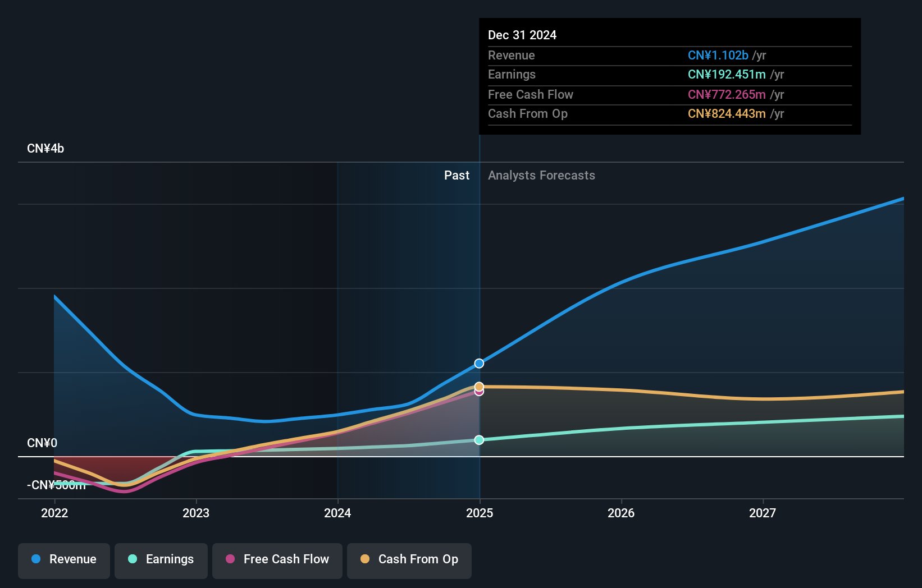Click the 'Earnings' row label in tooltip
This screenshot has height=588, width=922.
tap(512, 74)
